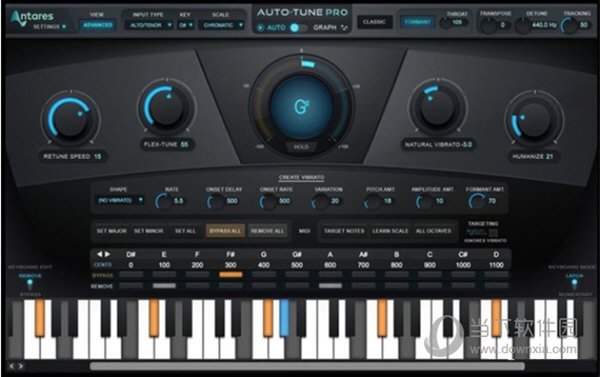Click Remove All
The image size is (600, 377).
pos(267,231)
